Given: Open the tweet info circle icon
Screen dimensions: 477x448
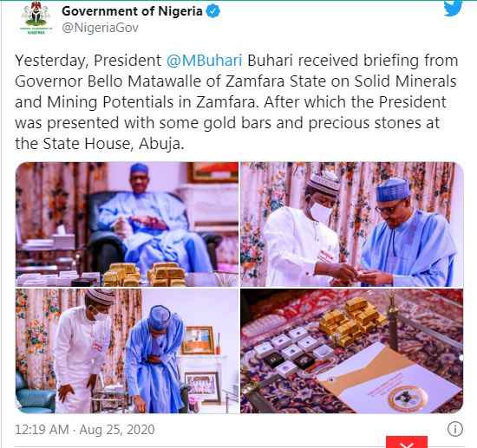Looking at the screenshot, I should point(455,429).
